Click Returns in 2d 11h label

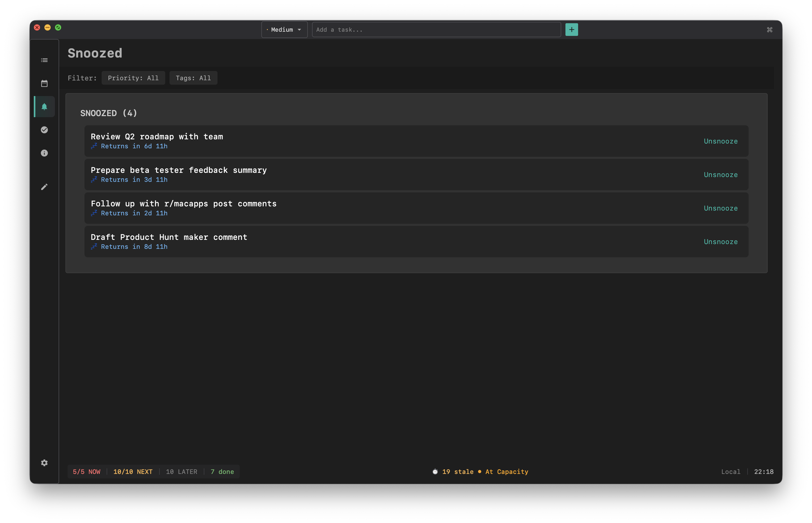pos(134,213)
